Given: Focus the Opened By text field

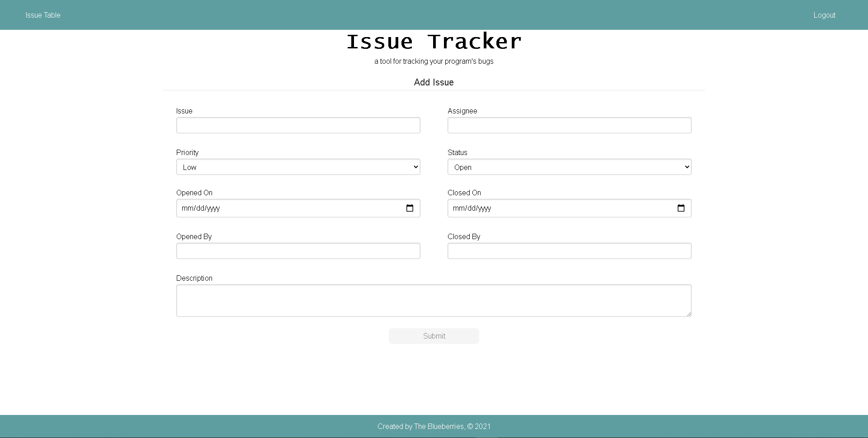Looking at the screenshot, I should coord(298,251).
